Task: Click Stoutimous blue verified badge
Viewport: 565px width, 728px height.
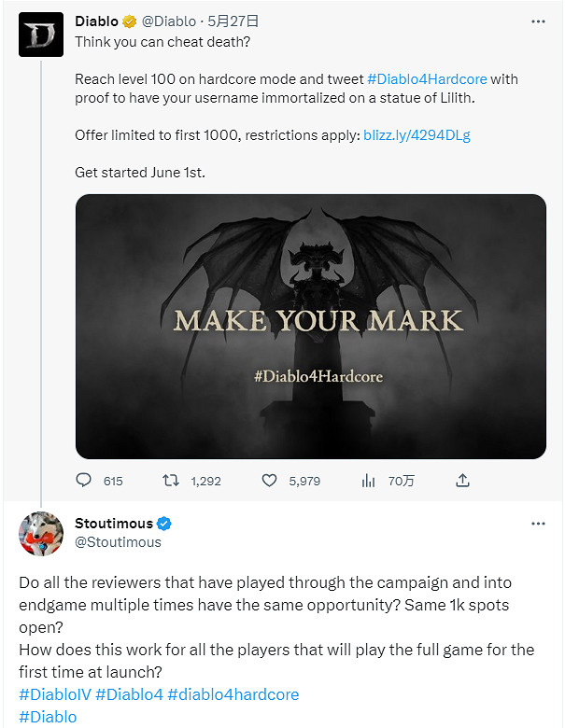Action: click(164, 524)
